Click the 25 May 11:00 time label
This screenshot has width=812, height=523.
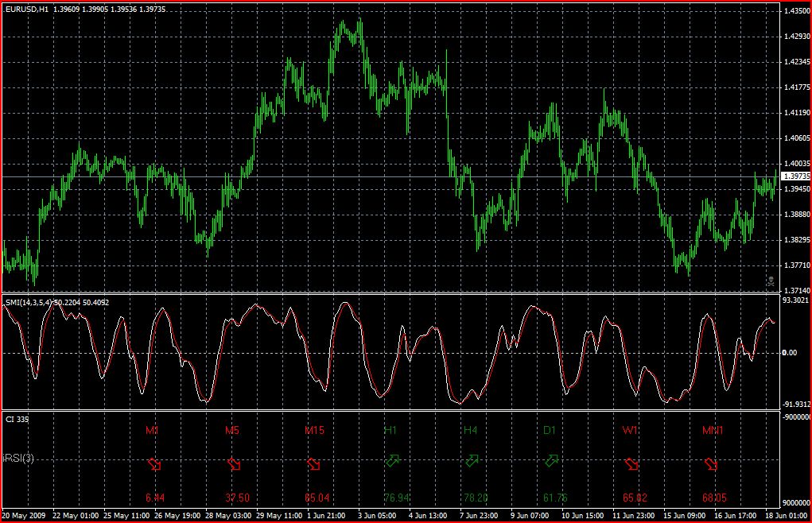[126, 515]
